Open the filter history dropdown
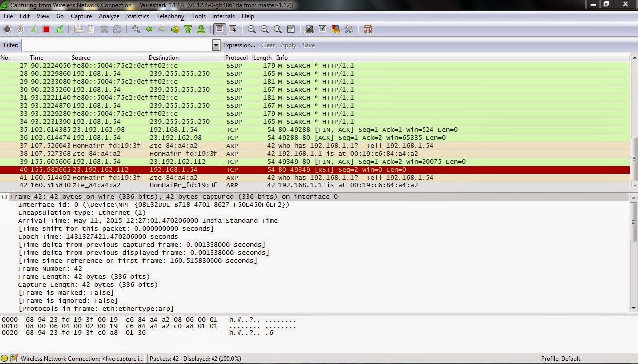638x364 pixels. (215, 45)
